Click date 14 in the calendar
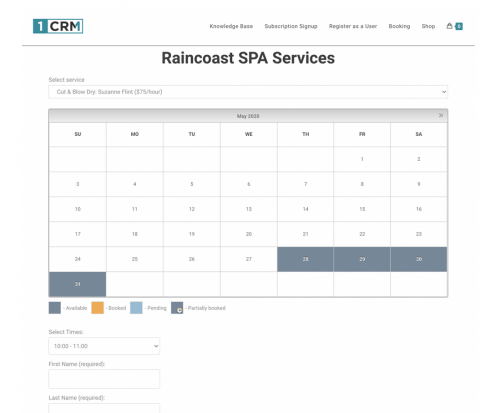 [305, 209]
